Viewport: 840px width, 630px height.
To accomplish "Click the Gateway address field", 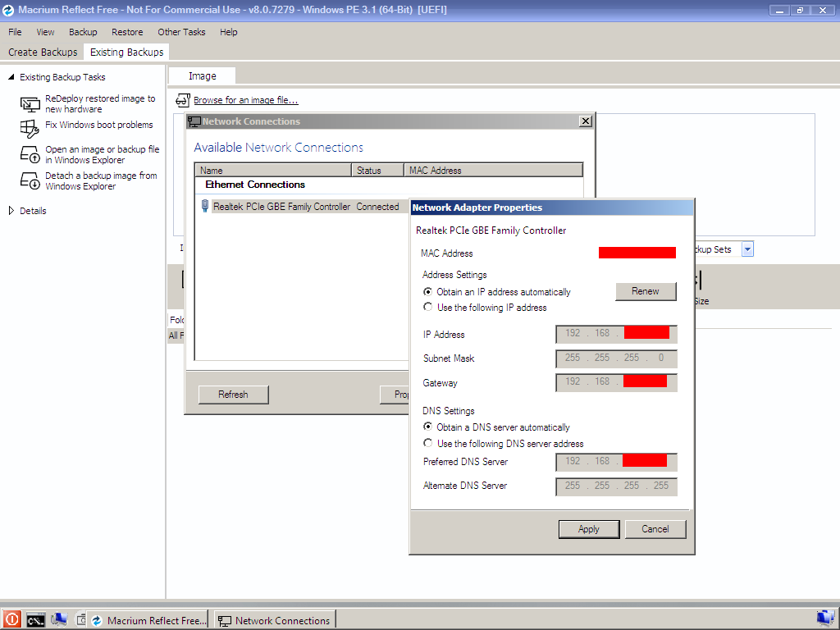I will click(617, 382).
